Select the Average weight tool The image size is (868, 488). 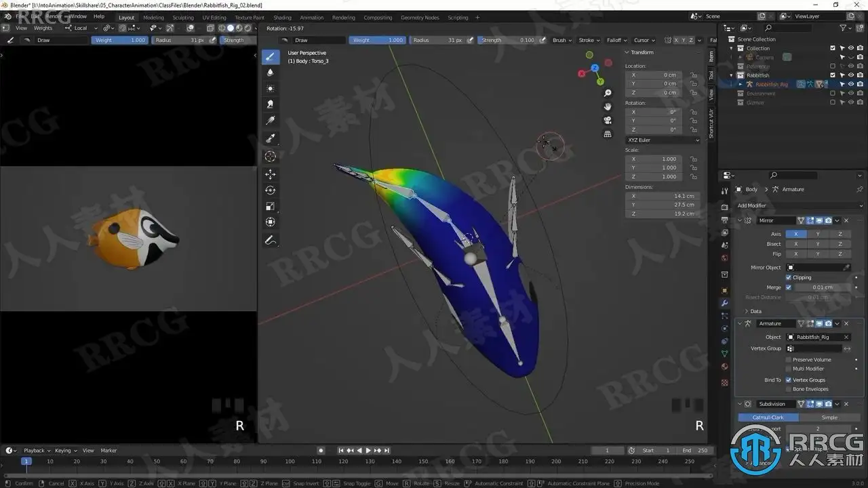coord(271,88)
